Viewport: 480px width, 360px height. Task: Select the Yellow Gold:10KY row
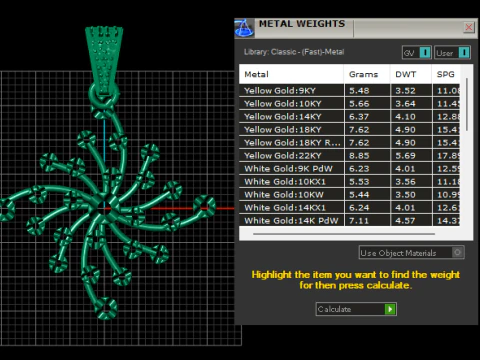click(x=349, y=104)
